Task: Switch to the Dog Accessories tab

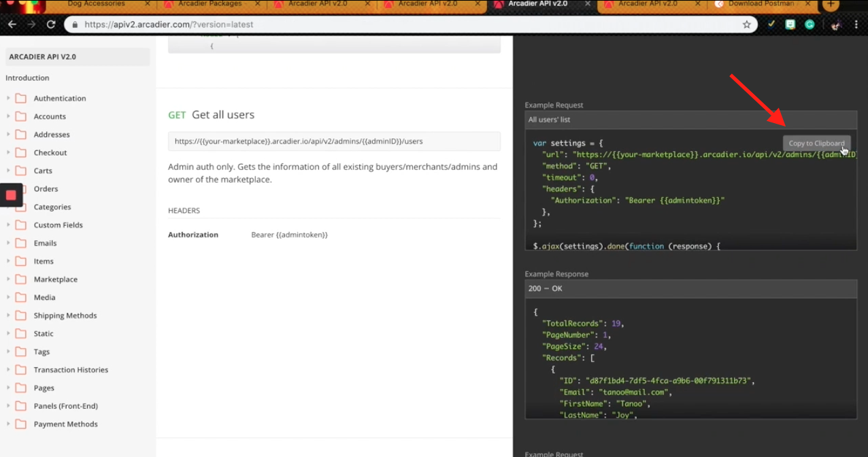Action: click(95, 4)
